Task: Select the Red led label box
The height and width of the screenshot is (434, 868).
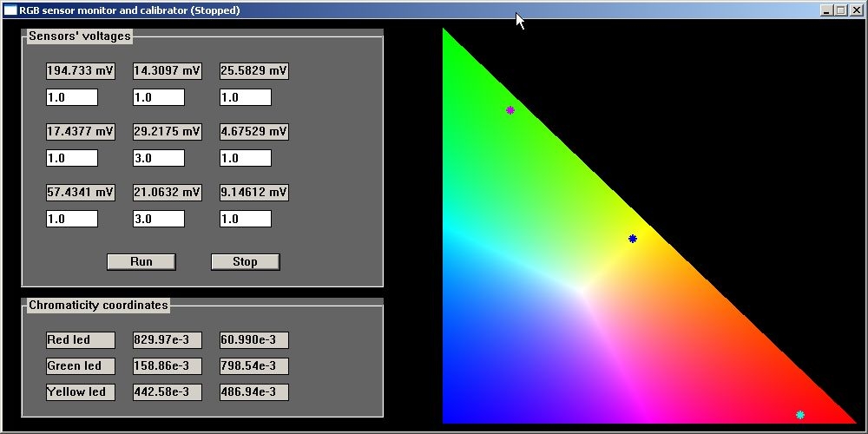Action: [x=81, y=340]
